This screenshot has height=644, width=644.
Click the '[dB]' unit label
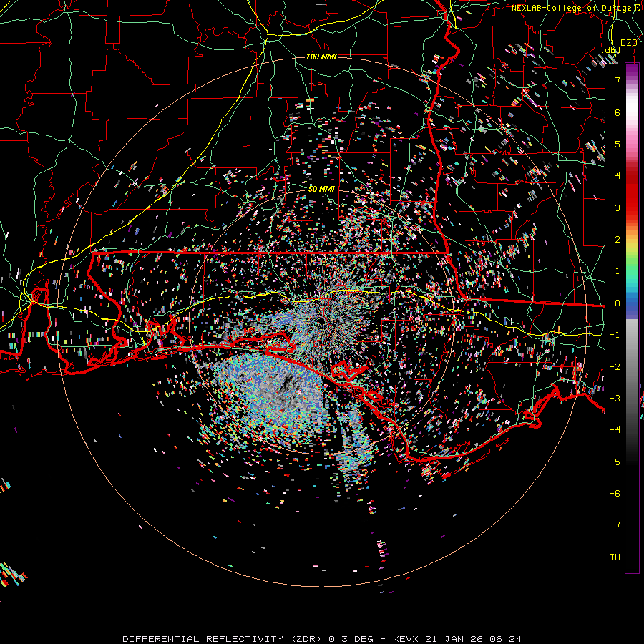click(x=611, y=50)
